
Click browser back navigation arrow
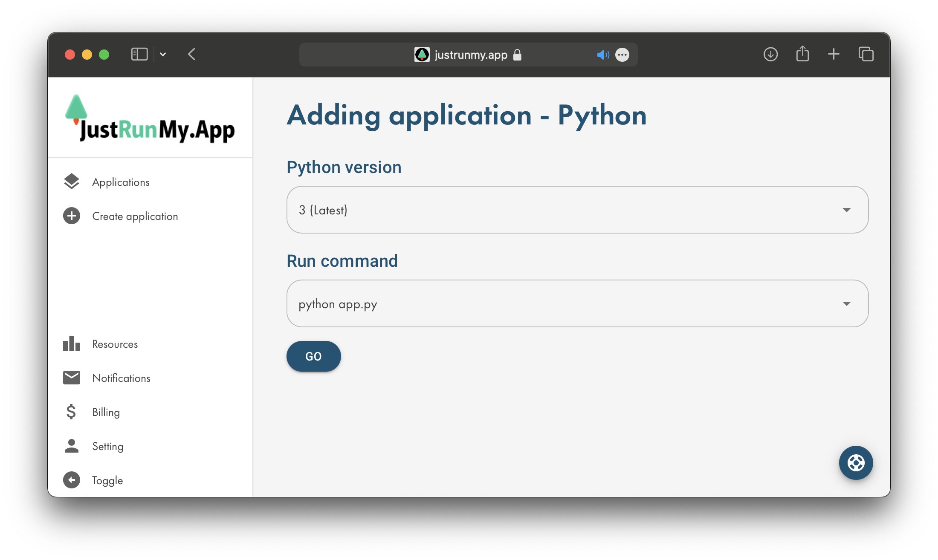(x=193, y=54)
